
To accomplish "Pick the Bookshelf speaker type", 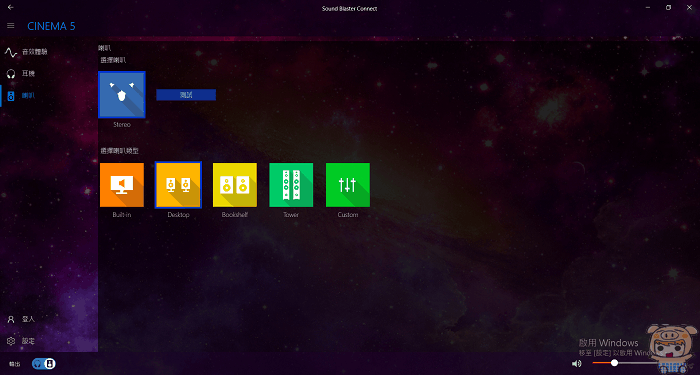I will (x=235, y=185).
